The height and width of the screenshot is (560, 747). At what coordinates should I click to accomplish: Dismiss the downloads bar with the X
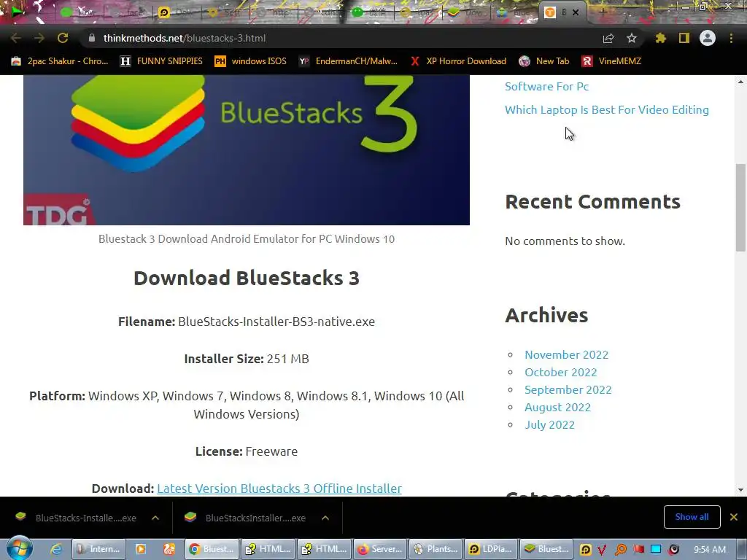[734, 517]
